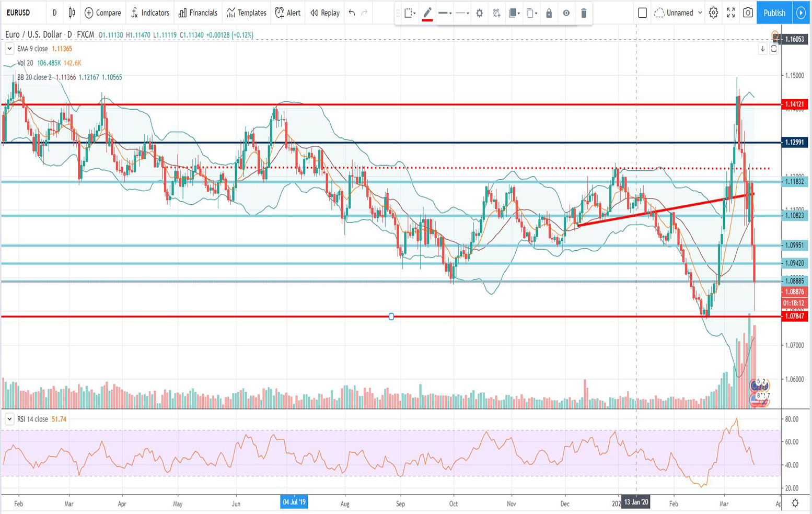812x514 pixels.
Task: Click the undo arrow in toolbar
Action: (352, 13)
